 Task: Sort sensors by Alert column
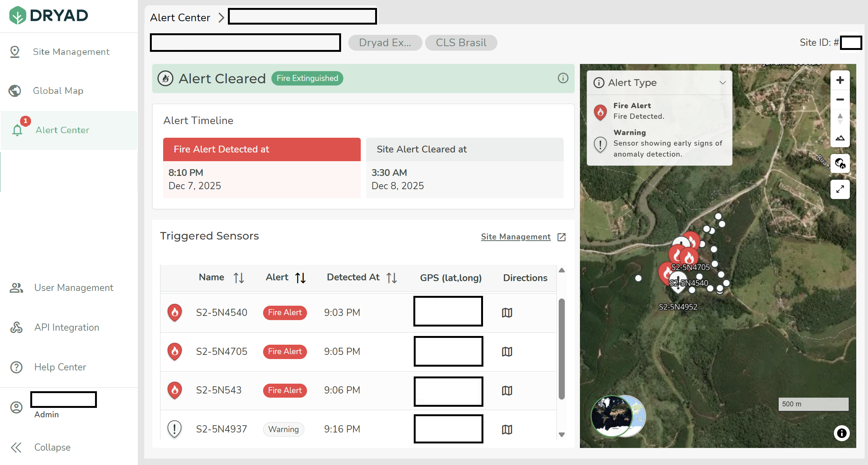pyautogui.click(x=300, y=278)
